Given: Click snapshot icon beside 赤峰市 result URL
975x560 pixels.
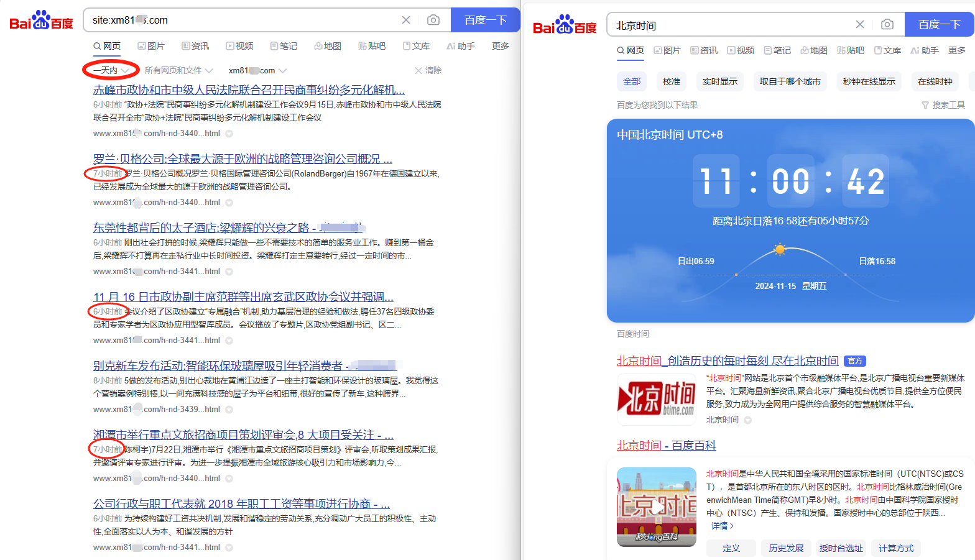Looking at the screenshot, I should click(229, 134).
